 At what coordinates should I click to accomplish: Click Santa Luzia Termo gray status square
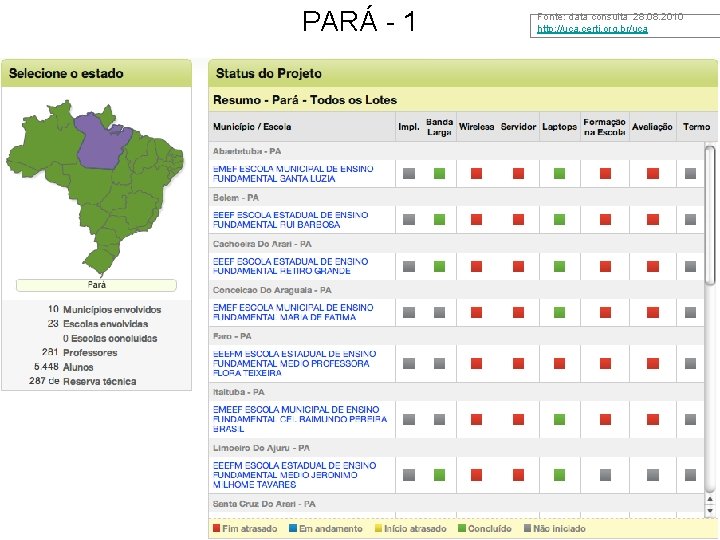(690, 174)
